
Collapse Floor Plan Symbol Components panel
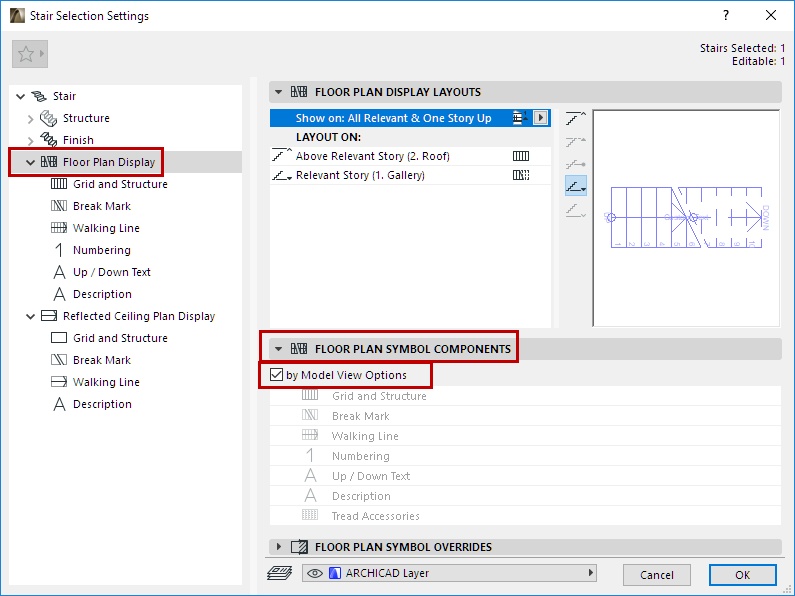pos(278,349)
